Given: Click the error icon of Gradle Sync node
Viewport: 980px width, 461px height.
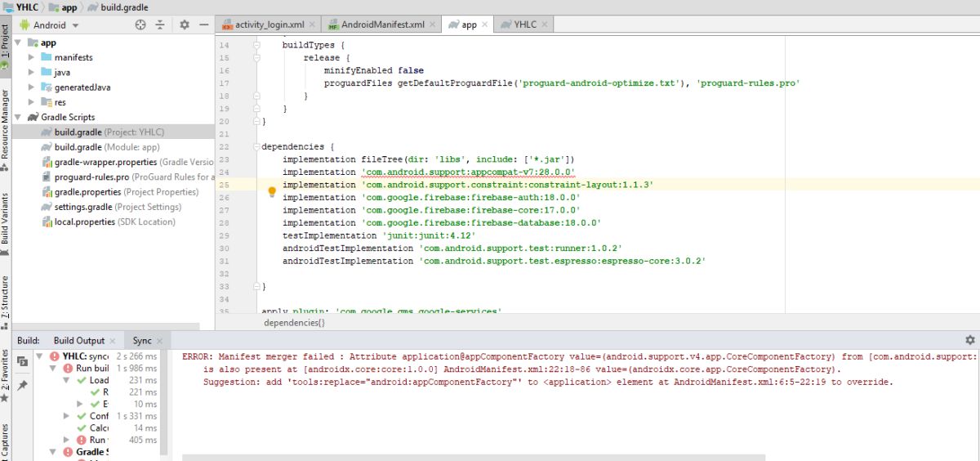Looking at the screenshot, I should tap(67, 452).
